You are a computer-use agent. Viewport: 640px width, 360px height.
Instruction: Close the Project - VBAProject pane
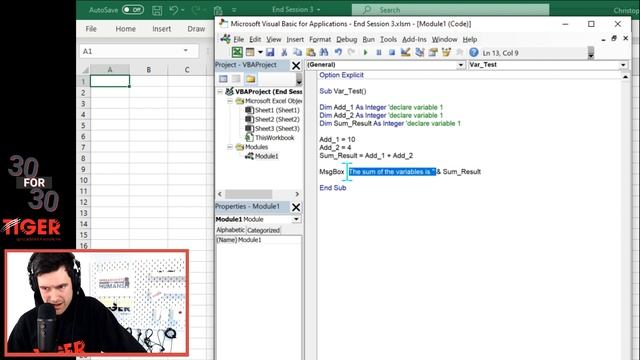click(x=296, y=65)
